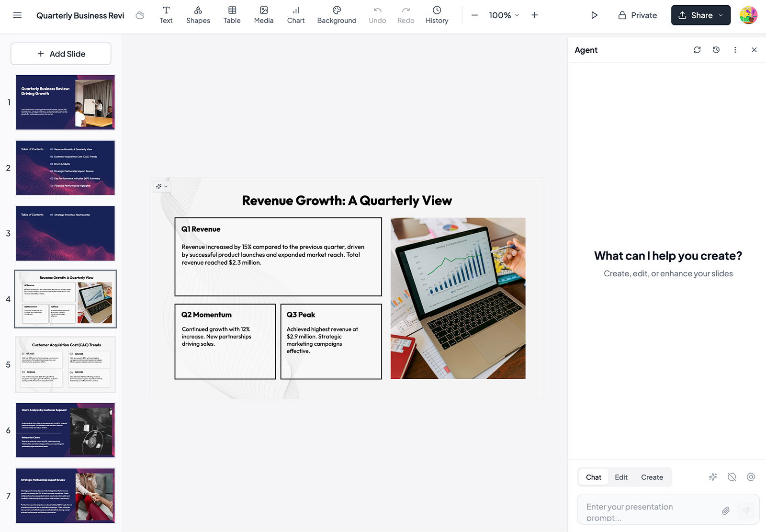This screenshot has width=766, height=532.
Task: Switch to the Edit tab
Action: click(x=621, y=477)
